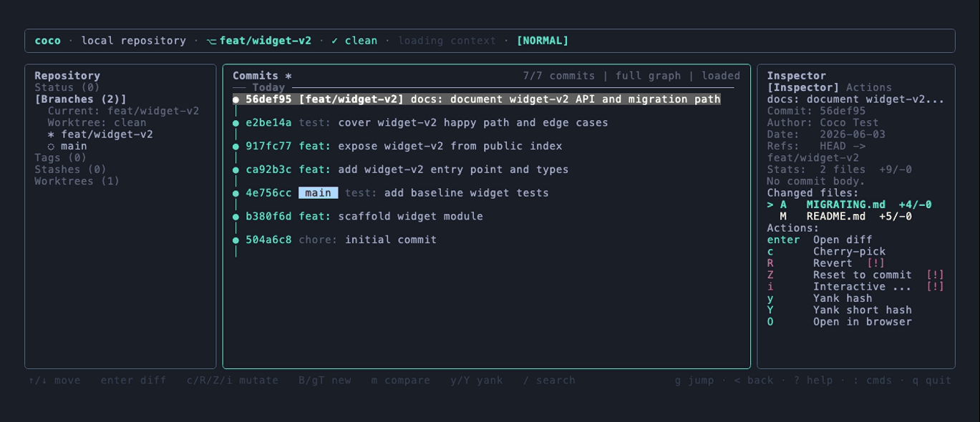Select MIGRATING.md changed file
The width and height of the screenshot is (980, 422).
pyautogui.click(x=850, y=205)
